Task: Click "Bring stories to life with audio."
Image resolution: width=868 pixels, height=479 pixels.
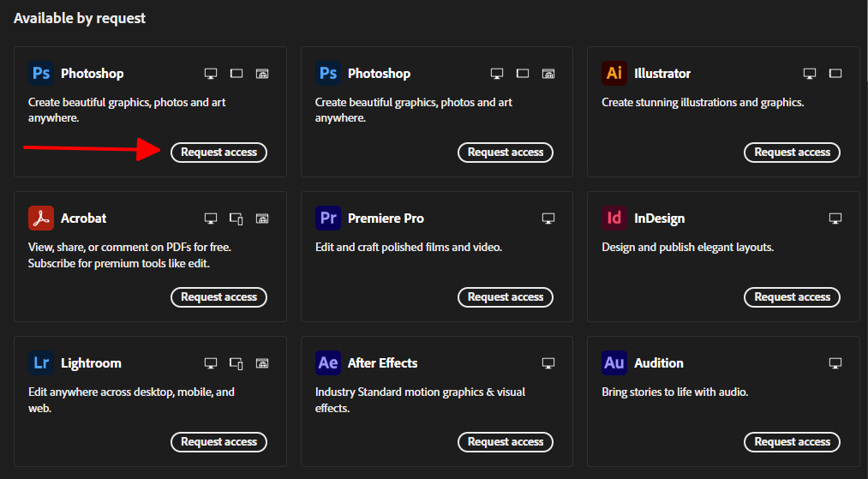Action: (x=675, y=392)
